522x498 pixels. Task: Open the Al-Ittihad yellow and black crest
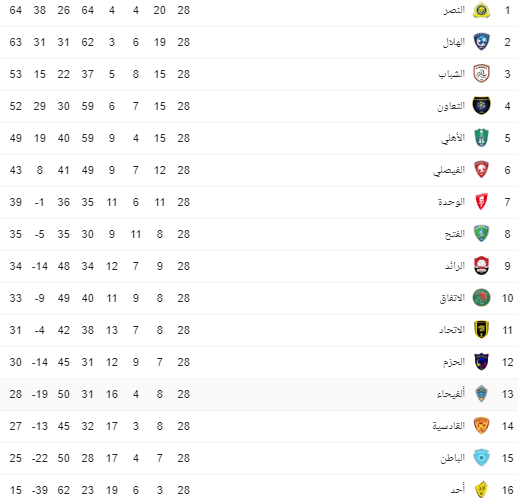pyautogui.click(x=481, y=330)
